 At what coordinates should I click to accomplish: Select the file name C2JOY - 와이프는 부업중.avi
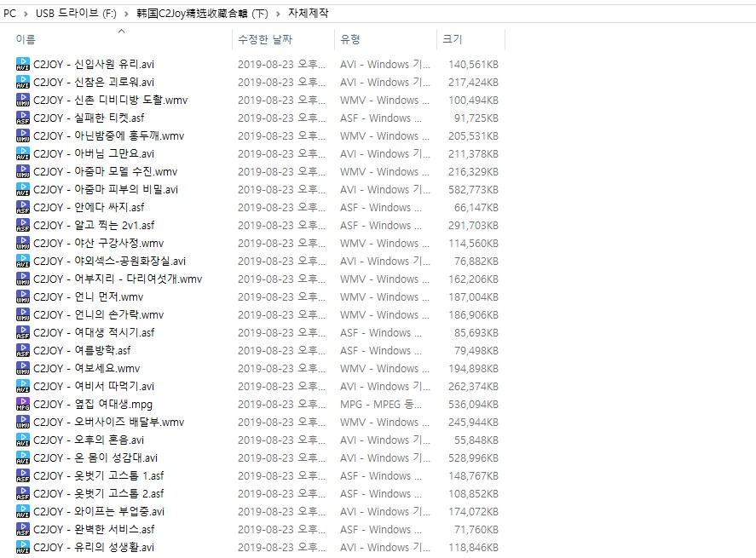99,511
